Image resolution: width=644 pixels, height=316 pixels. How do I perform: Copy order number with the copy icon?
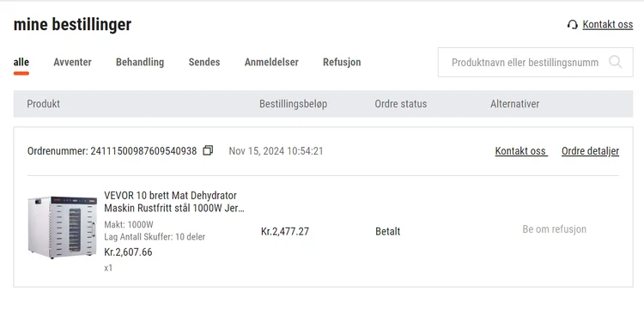tap(208, 151)
